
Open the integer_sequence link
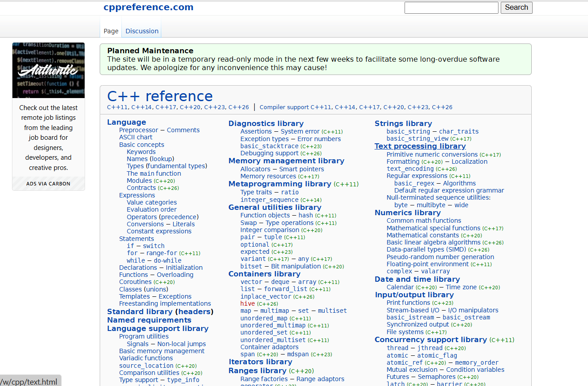pyautogui.click(x=269, y=200)
